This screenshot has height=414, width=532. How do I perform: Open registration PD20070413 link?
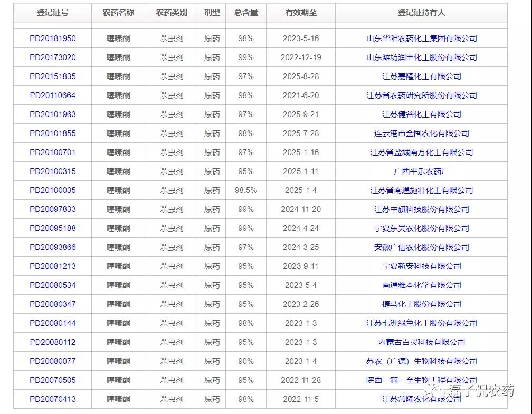click(x=53, y=399)
